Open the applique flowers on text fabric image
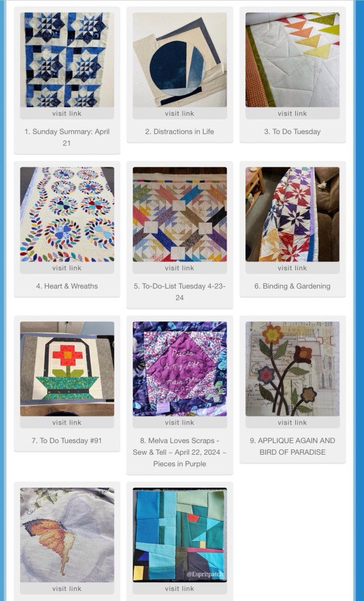Image resolution: width=364 pixels, height=601 pixels. coord(292,369)
